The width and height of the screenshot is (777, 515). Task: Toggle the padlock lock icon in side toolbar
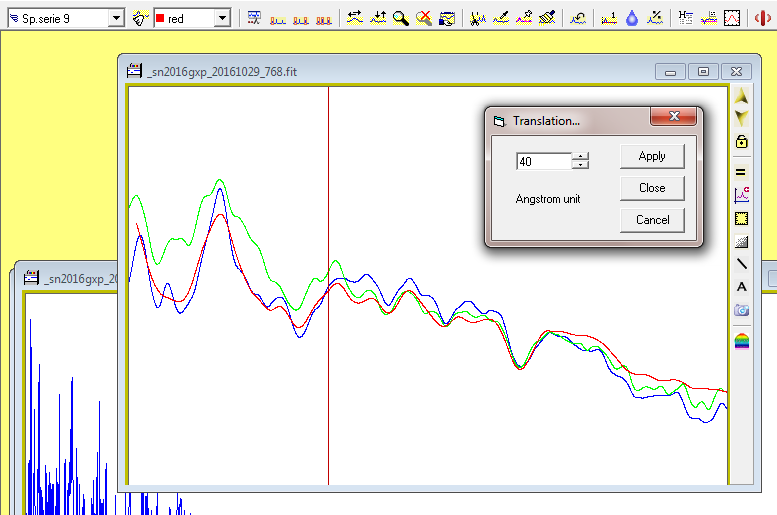pos(741,142)
